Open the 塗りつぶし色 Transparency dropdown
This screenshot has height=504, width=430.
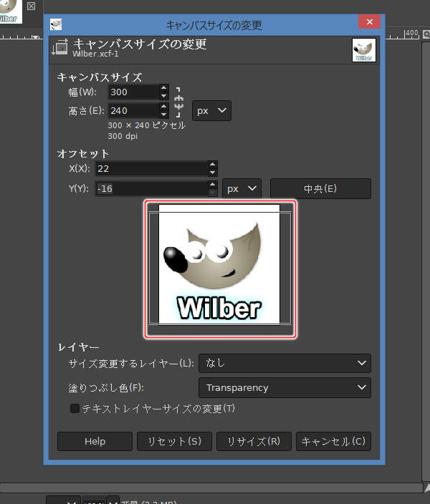click(285, 388)
